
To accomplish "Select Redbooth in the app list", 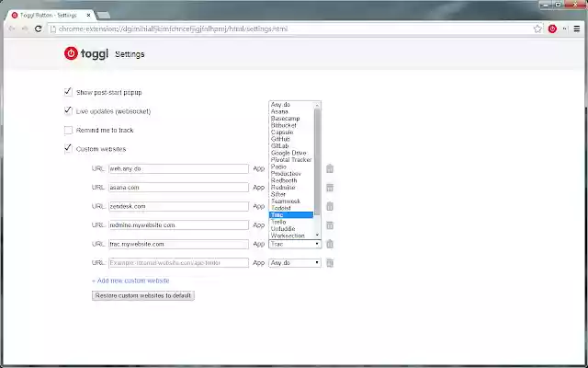I will coord(291,180).
